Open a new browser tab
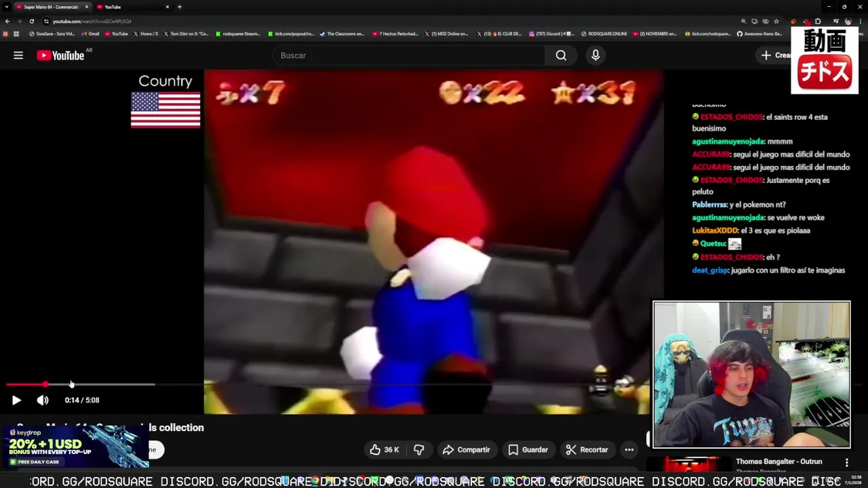 [180, 7]
